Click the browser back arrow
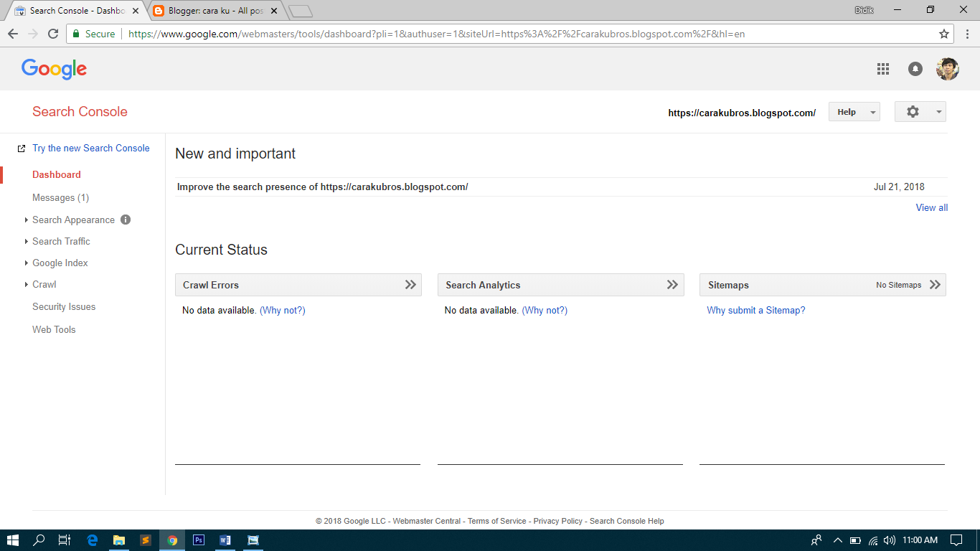 tap(13, 34)
